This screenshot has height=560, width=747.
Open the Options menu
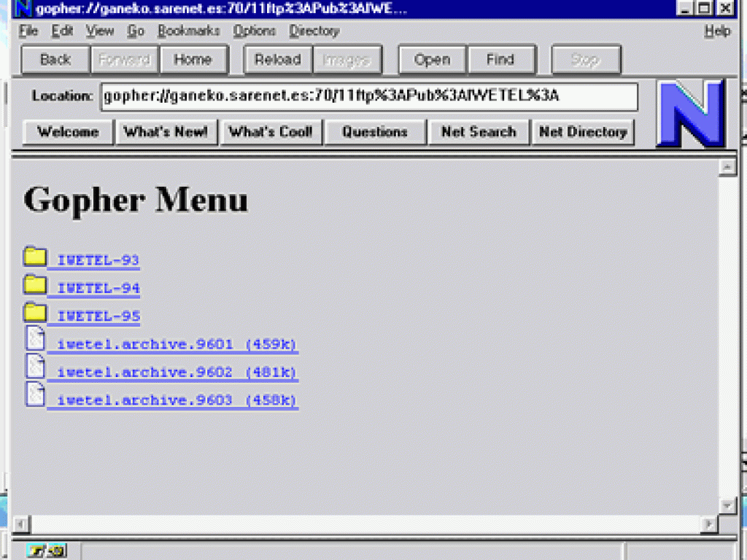pos(254,31)
